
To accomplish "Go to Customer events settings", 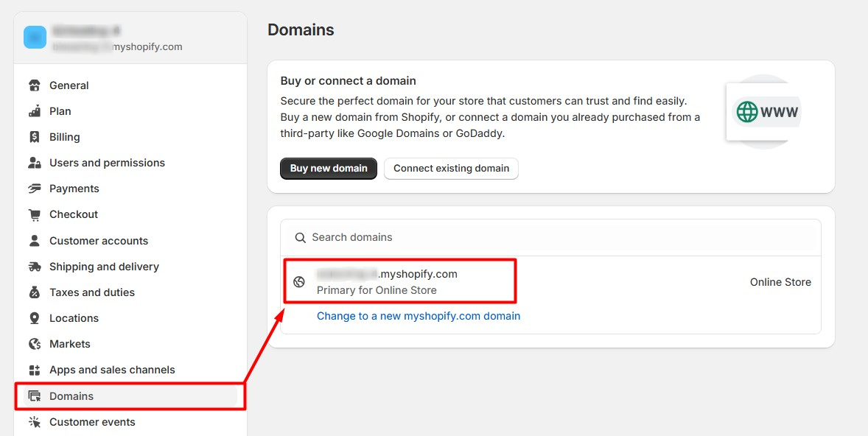I will tap(92, 422).
